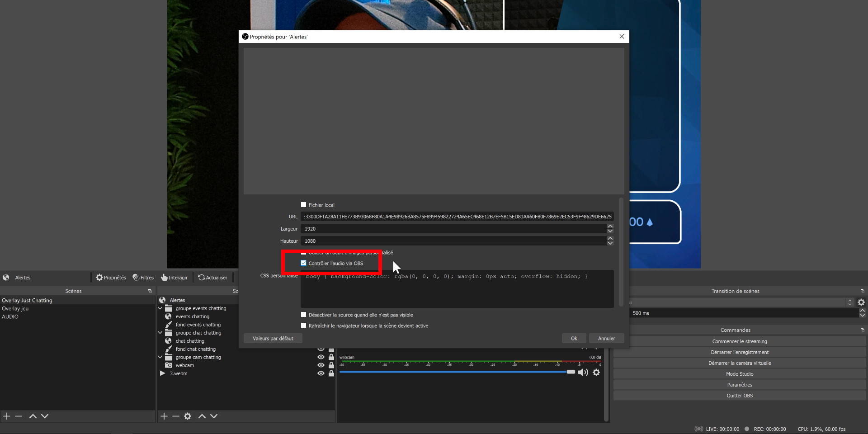Open scene transition settings gear

click(861, 302)
